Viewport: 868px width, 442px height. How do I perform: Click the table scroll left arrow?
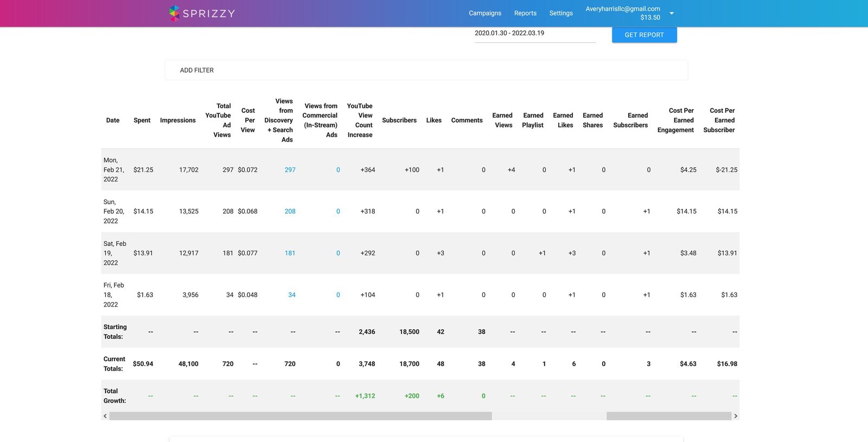click(105, 416)
